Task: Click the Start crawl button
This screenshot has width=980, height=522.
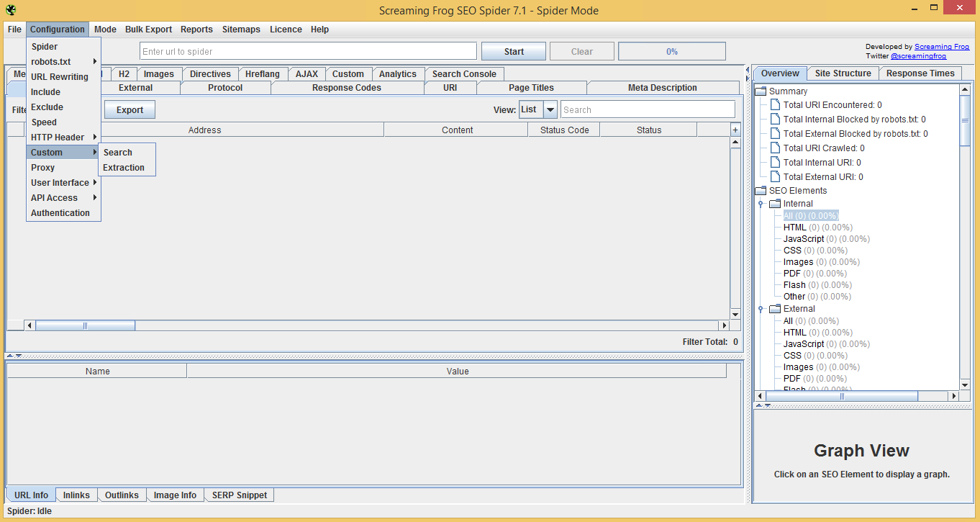Action: click(x=514, y=51)
